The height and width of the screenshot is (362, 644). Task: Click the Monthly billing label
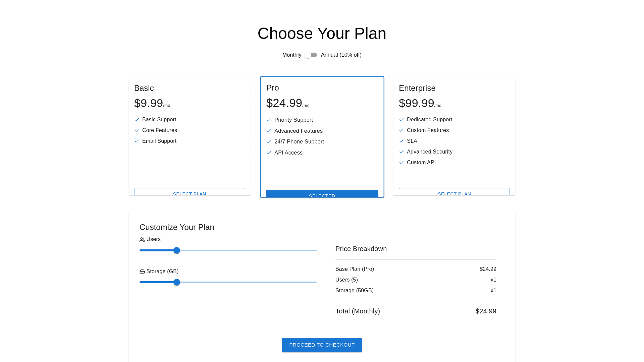[292, 55]
